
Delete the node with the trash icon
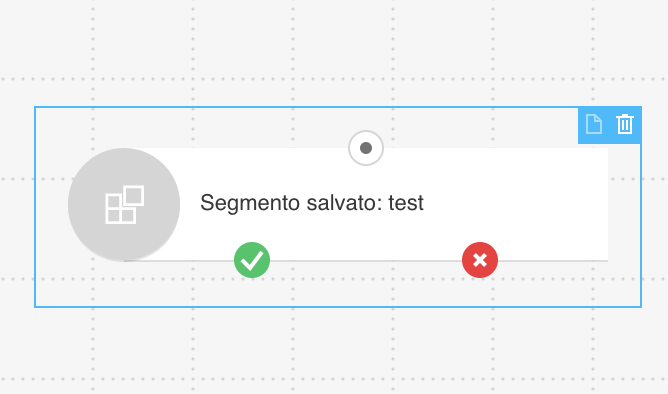click(625, 124)
